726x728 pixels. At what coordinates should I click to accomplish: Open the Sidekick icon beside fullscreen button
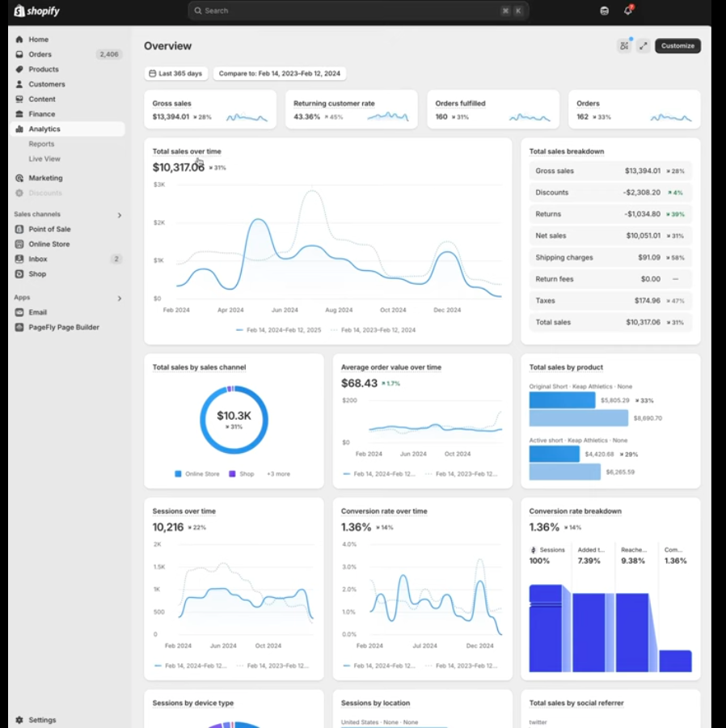point(624,46)
